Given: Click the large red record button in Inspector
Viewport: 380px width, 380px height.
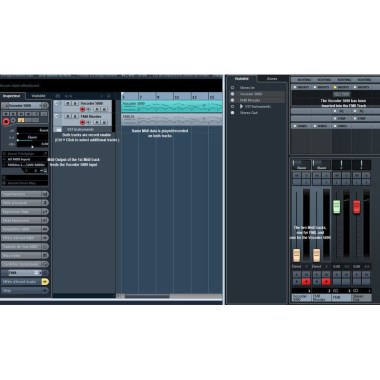Looking at the screenshot, I should pos(6,122).
